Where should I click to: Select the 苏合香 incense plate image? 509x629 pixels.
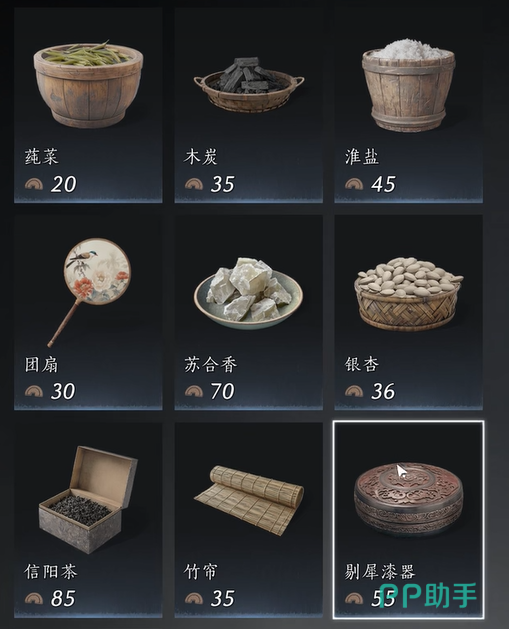(x=249, y=293)
